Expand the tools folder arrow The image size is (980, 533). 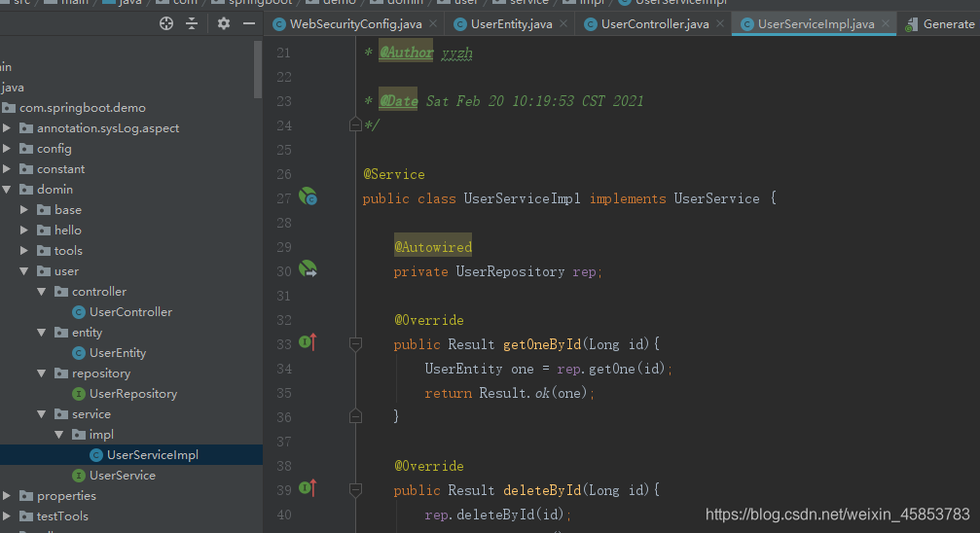(24, 251)
